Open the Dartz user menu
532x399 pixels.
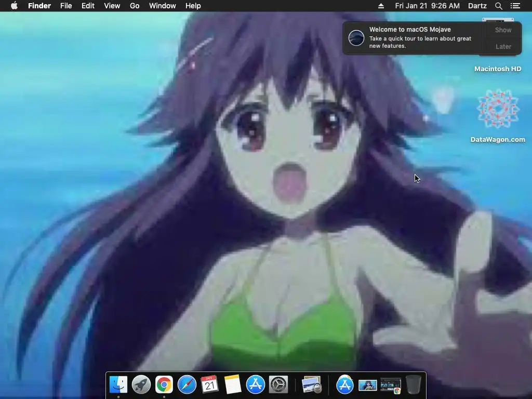(x=477, y=6)
